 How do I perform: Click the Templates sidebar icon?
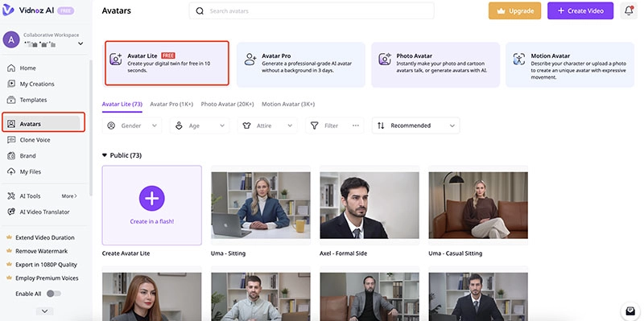(11, 100)
